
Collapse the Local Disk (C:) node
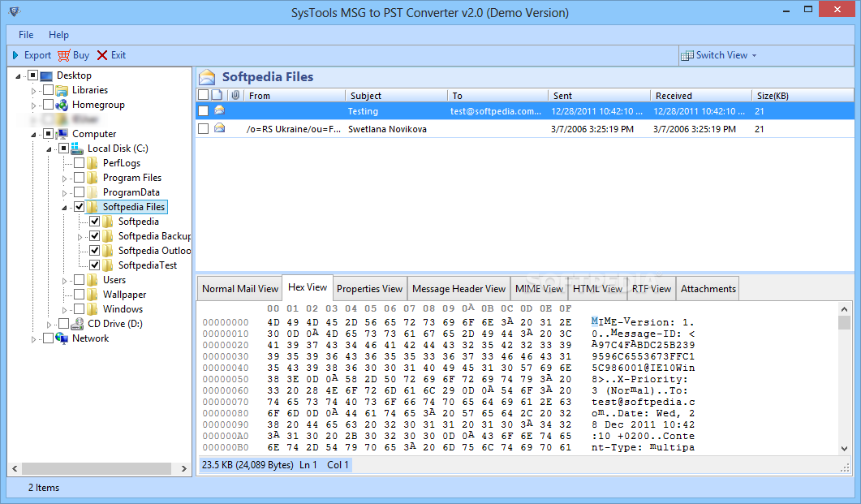point(49,149)
